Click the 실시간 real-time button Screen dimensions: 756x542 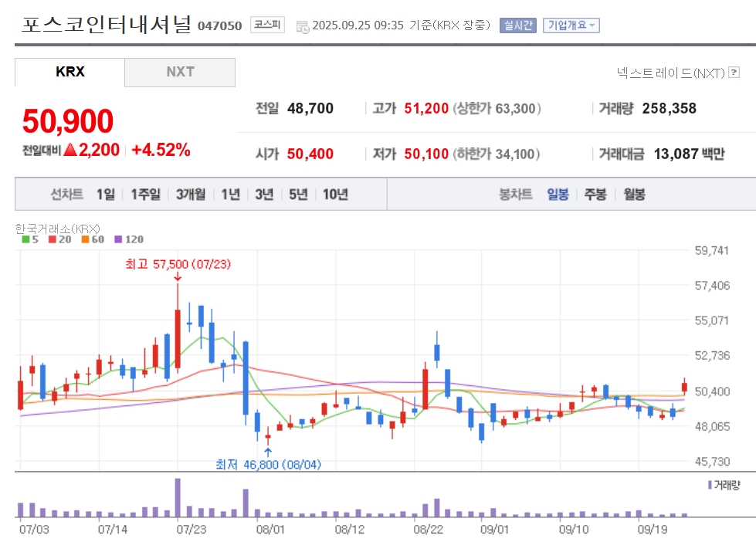click(x=518, y=25)
